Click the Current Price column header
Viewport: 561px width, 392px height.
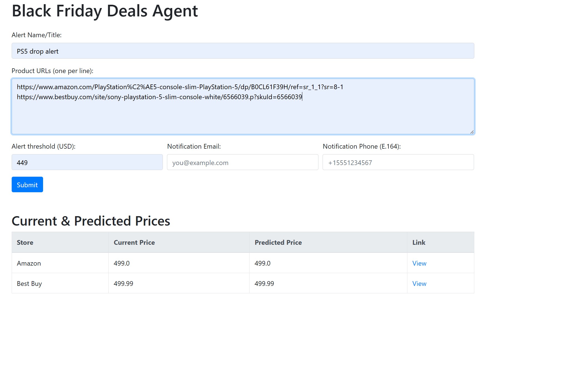click(179, 242)
